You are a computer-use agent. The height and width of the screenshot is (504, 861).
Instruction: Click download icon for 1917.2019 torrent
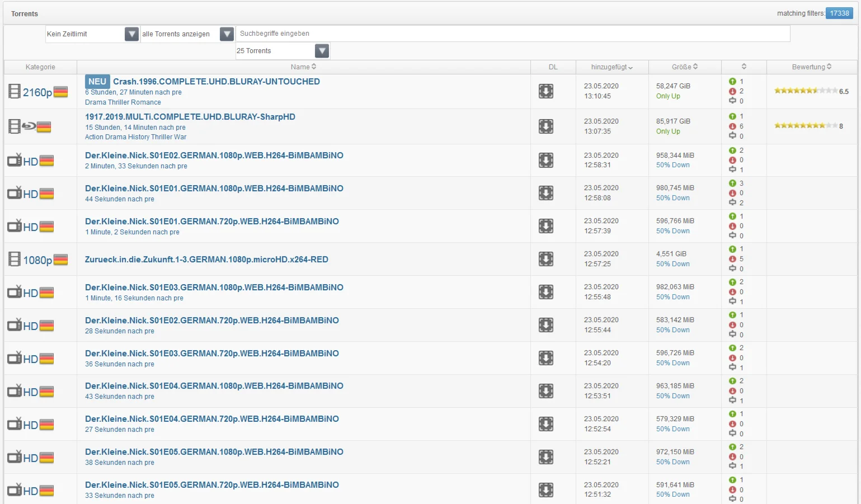[545, 126]
